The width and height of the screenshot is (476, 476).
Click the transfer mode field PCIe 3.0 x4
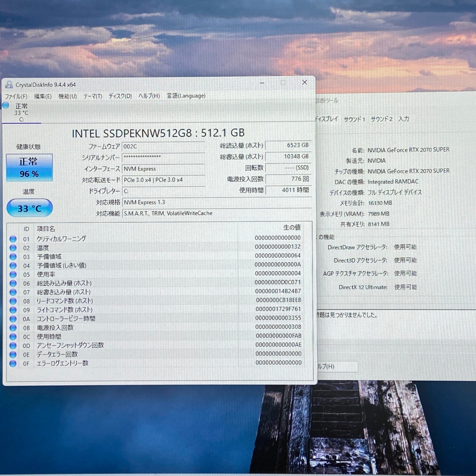point(163,180)
